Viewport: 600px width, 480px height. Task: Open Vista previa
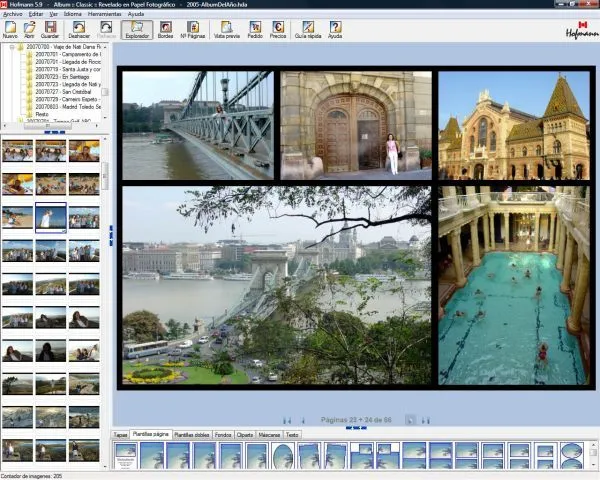click(227, 29)
